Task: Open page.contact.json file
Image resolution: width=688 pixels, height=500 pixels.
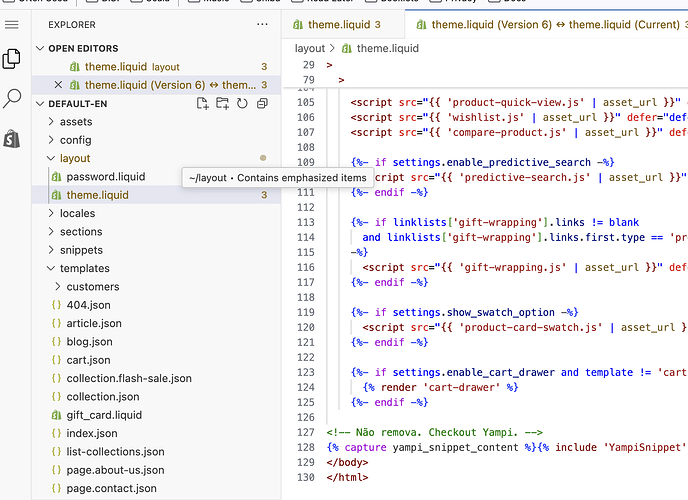Action: (x=156, y=489)
